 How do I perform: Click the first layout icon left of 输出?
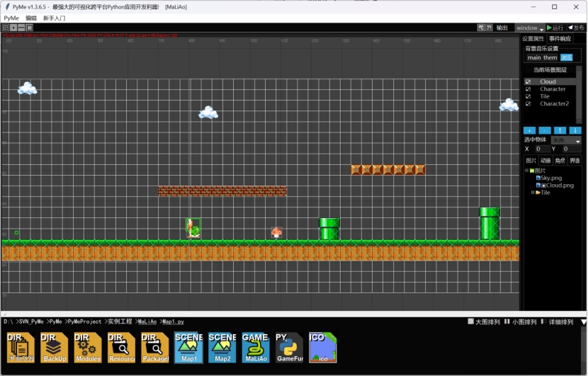tap(481, 28)
